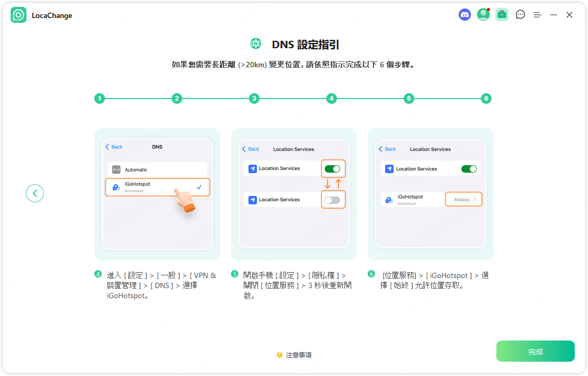Image resolution: width=588 pixels, height=376 pixels.
Task: Open the green toolbox icon
Action: [502, 15]
